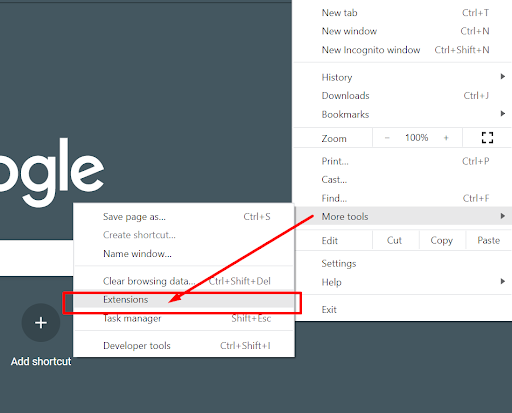Decrease zoom with the minus button
The height and width of the screenshot is (413, 512).
pyautogui.click(x=387, y=138)
